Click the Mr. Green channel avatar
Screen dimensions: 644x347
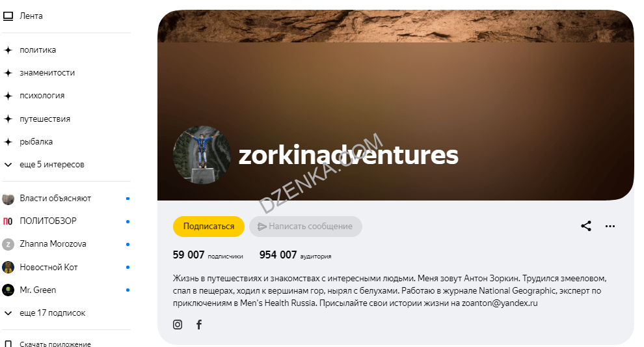pos(8,290)
